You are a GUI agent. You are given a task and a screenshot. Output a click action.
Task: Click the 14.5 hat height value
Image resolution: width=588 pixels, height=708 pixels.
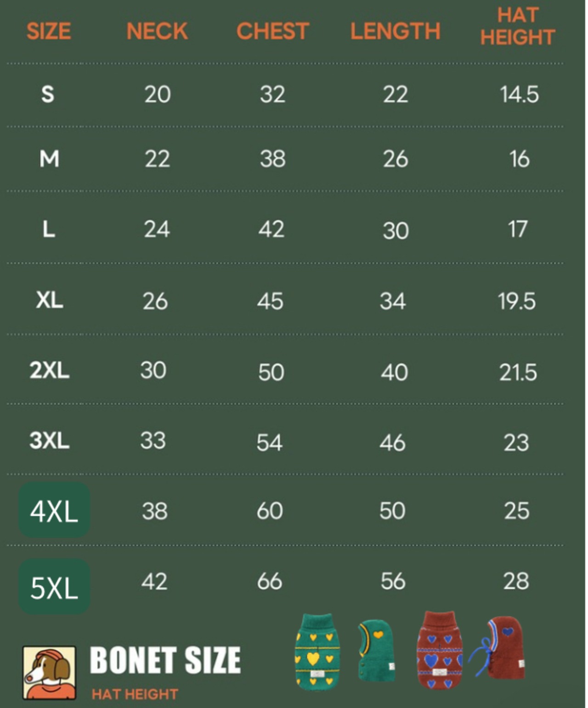coord(519,94)
